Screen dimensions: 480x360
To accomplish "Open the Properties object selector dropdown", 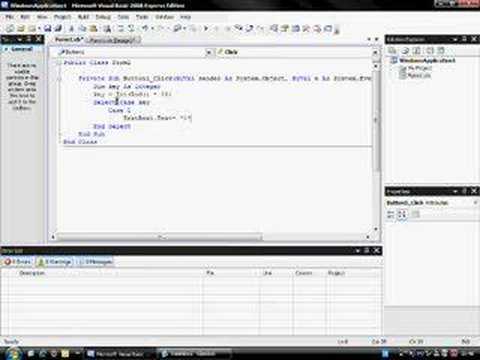I will click(x=476, y=203).
